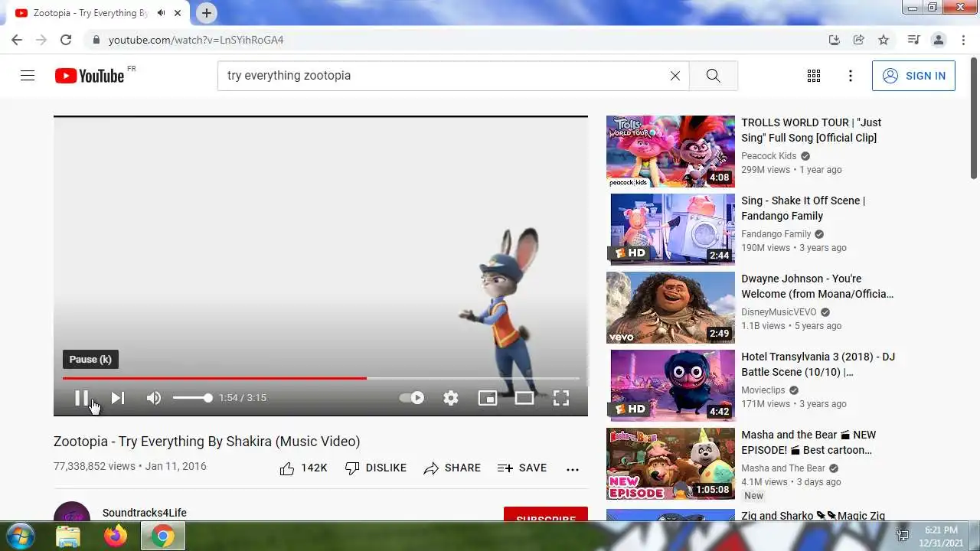This screenshot has width=980, height=551.
Task: Clear the search box text
Action: point(675,76)
